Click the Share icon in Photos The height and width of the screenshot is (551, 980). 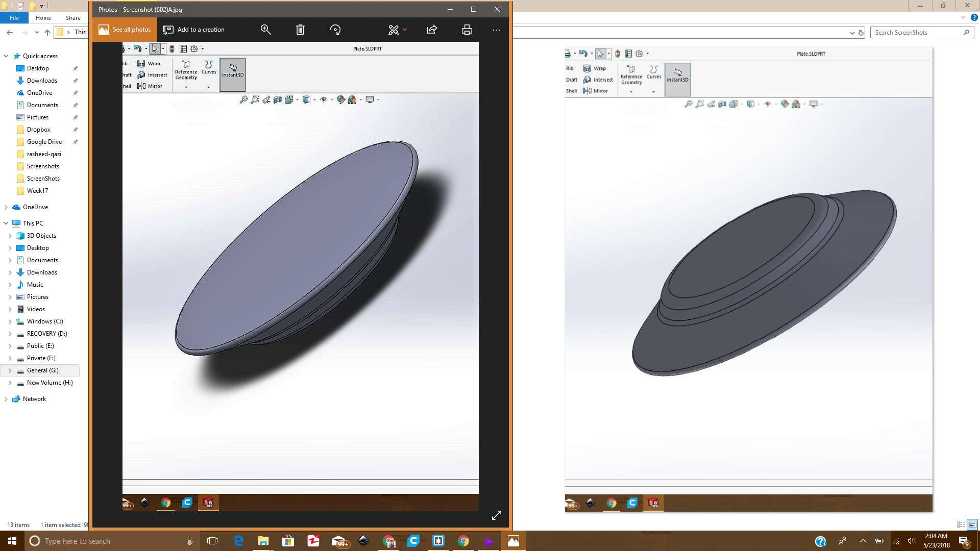432,30
